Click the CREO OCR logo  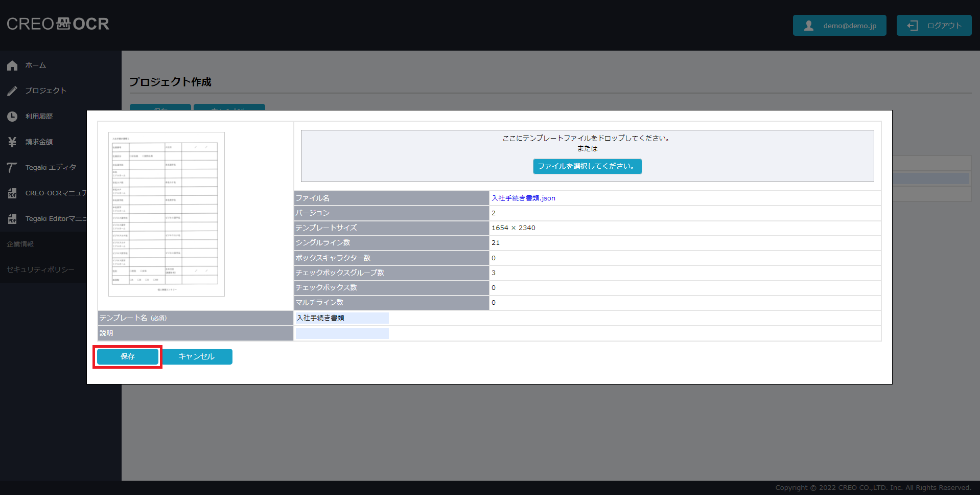tap(58, 24)
